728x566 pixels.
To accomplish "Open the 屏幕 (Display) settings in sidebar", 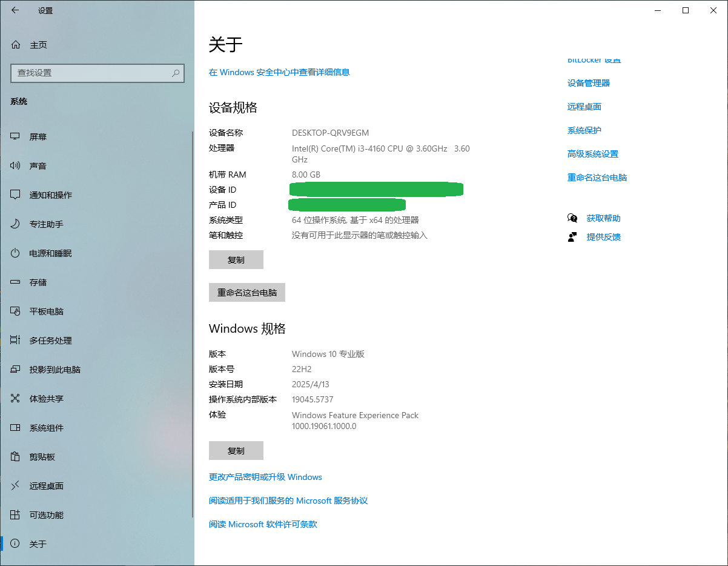I will pyautogui.click(x=38, y=136).
